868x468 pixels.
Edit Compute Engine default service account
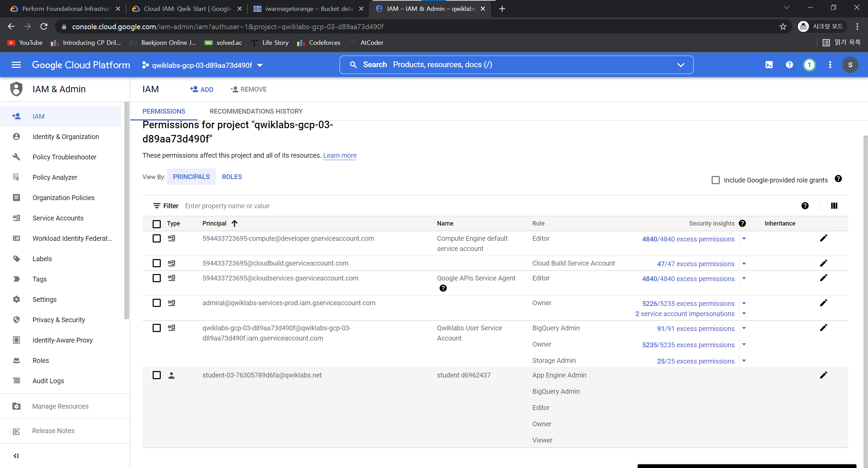[x=823, y=238]
